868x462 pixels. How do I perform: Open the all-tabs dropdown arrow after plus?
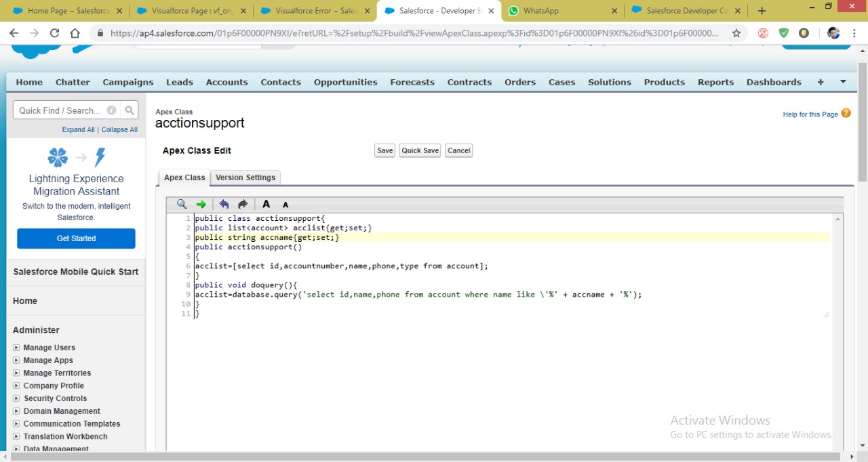(x=843, y=82)
